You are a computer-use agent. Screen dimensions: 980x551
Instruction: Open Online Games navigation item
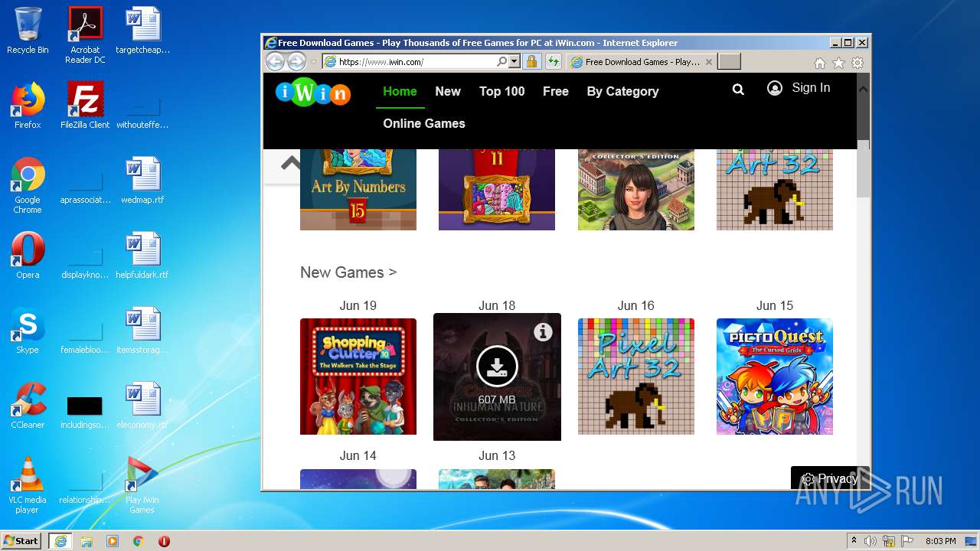[x=424, y=123]
